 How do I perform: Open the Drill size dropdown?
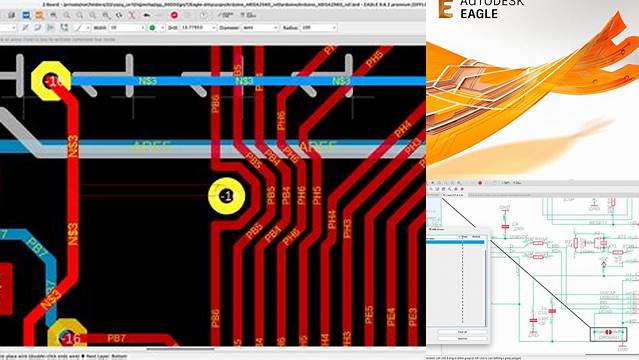[x=198, y=28]
